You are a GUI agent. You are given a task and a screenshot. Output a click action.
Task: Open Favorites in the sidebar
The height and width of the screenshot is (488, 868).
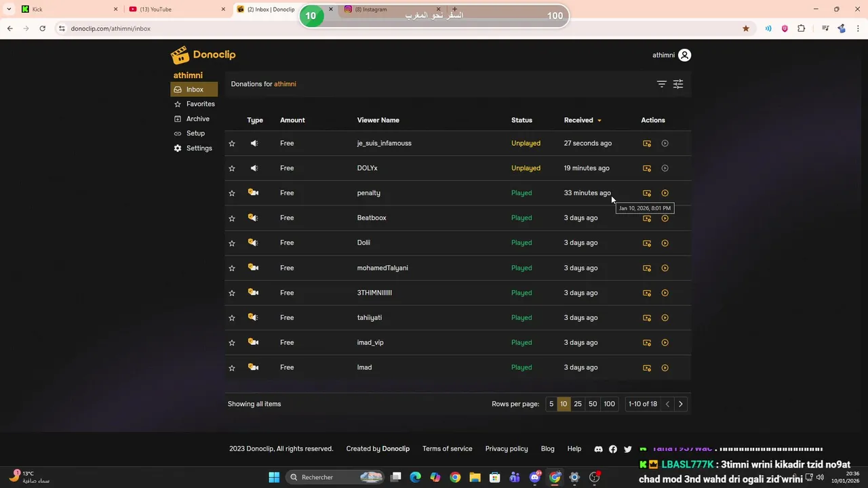(194, 104)
